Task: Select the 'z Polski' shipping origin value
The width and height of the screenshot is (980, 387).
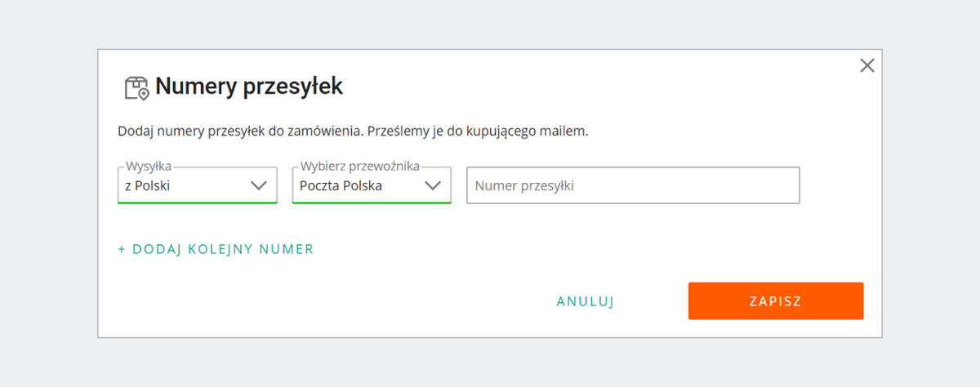Action: [x=148, y=185]
